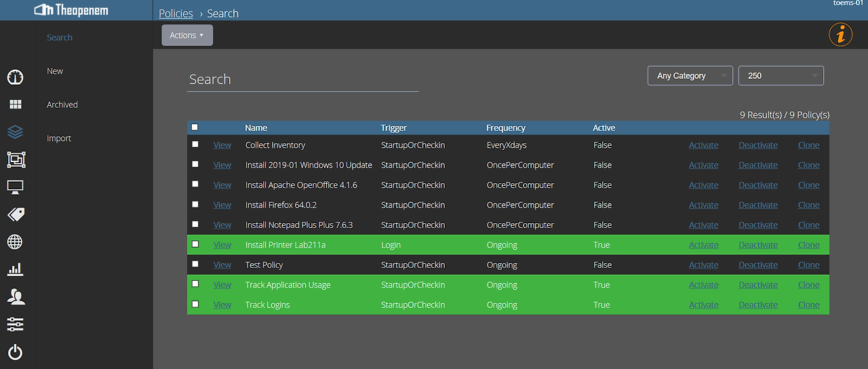View the Track Logins policy
Screen dimensions: 868x369
[x=222, y=305]
